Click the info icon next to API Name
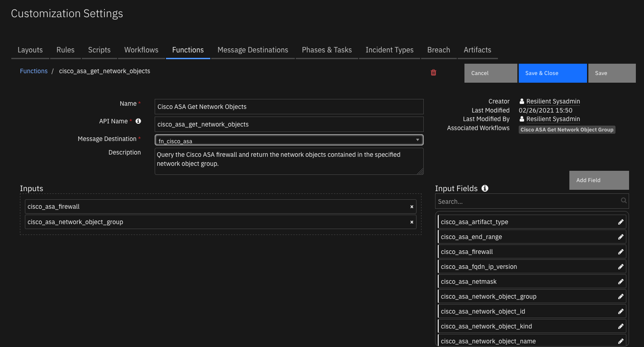Image resolution: width=644 pixels, height=347 pixels. pyautogui.click(x=138, y=121)
